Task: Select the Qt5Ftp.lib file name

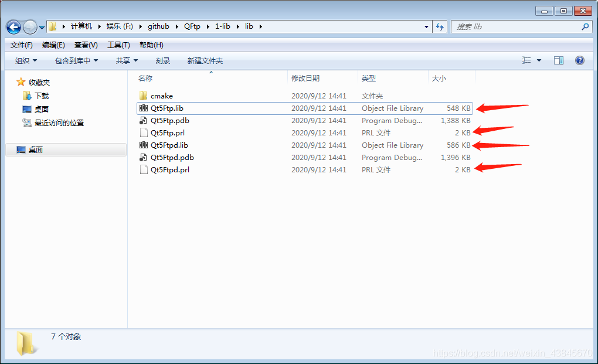Action: 167,108
